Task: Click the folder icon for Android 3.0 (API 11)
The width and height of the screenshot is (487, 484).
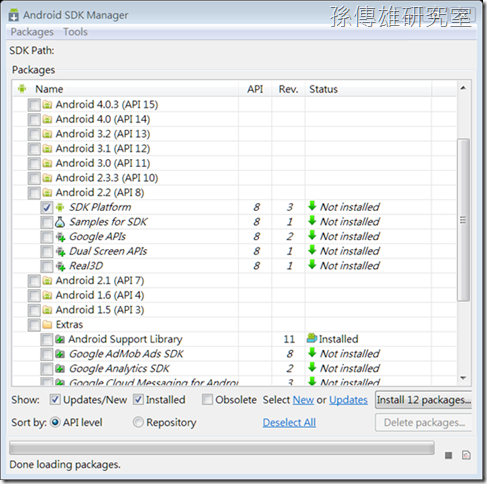Action: (47, 163)
